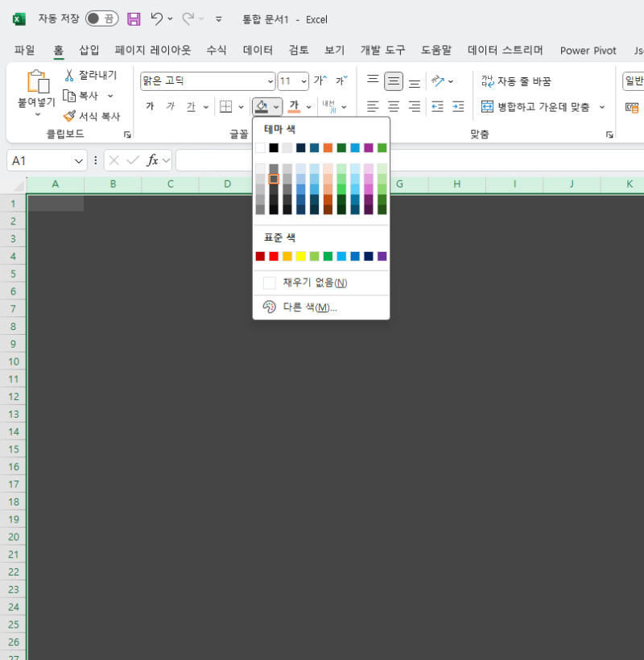Image resolution: width=644 pixels, height=660 pixels.
Task: Open the font name dropdown 맑은 고딕
Action: click(270, 81)
